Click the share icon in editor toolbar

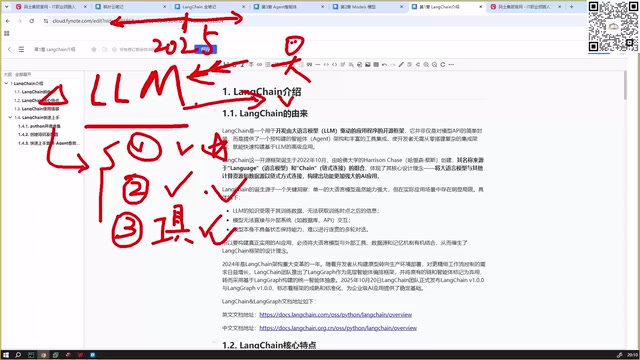tap(418, 64)
